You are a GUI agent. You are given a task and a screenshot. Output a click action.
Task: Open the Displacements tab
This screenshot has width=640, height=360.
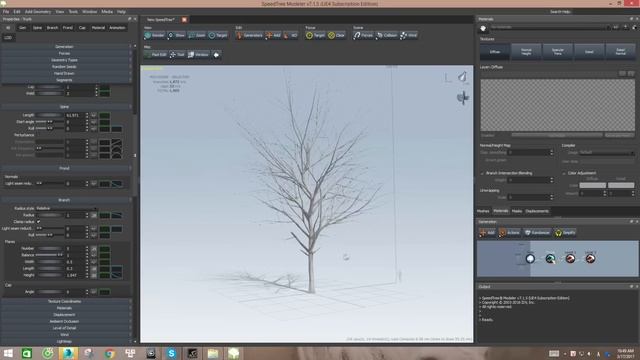[537, 211]
